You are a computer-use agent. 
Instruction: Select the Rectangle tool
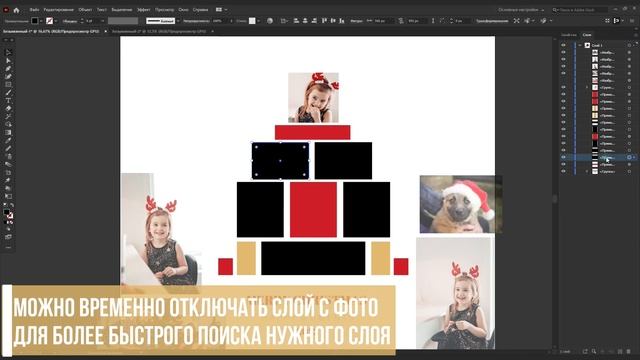(x=8, y=84)
